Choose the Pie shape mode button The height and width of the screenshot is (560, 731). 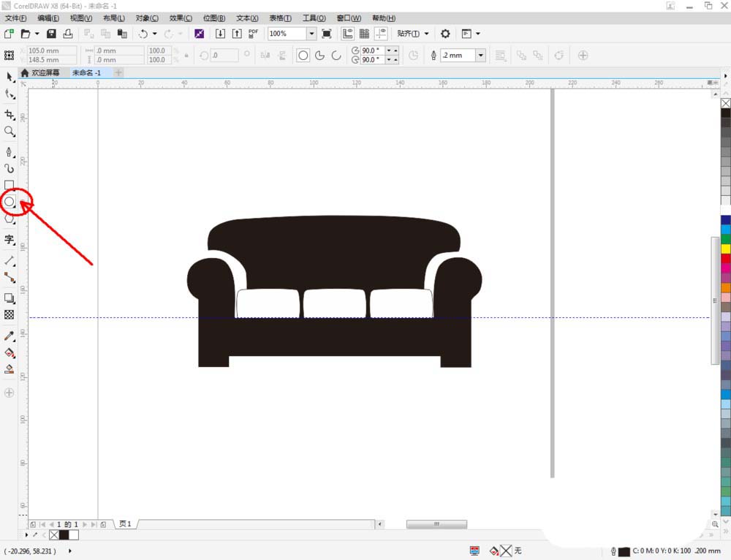(x=320, y=56)
